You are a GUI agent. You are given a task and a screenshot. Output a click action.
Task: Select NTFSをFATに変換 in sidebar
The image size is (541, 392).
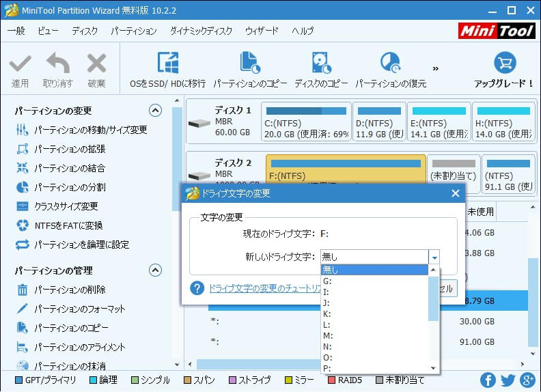pos(59,225)
